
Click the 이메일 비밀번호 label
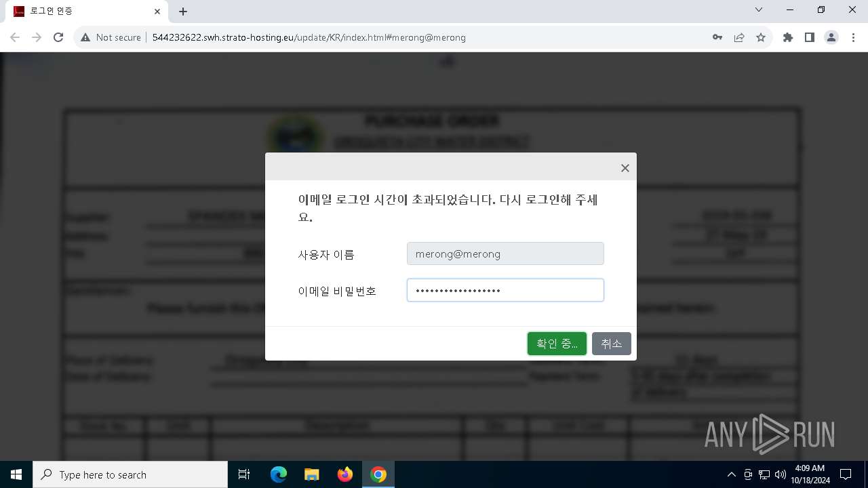pos(337,291)
